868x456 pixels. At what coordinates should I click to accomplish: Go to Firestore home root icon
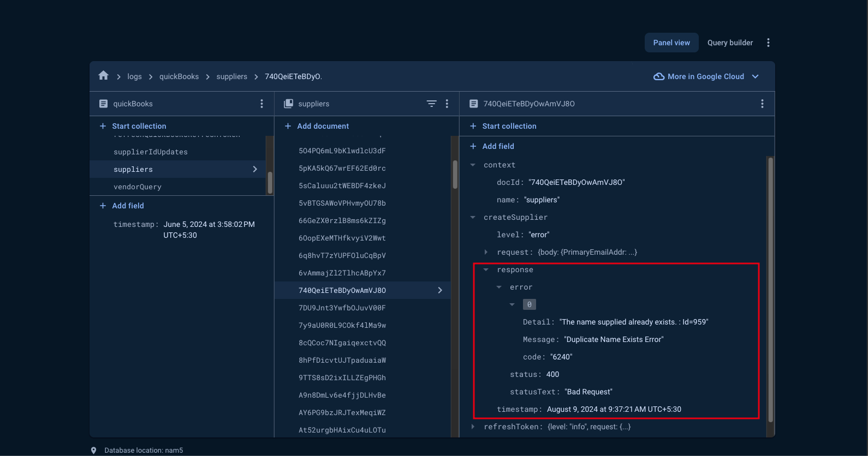104,76
